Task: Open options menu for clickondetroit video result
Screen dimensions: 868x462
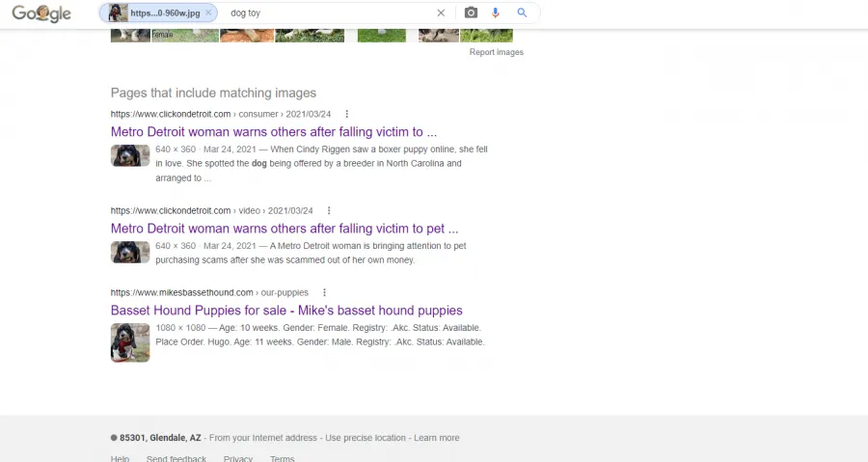Action: 329,211
